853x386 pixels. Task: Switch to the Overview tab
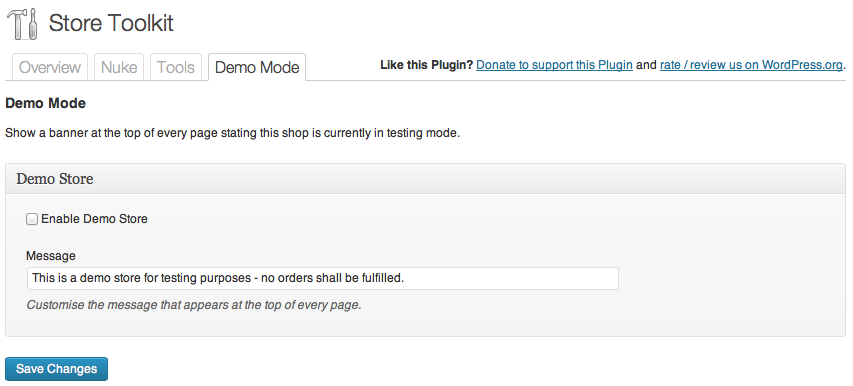(50, 67)
